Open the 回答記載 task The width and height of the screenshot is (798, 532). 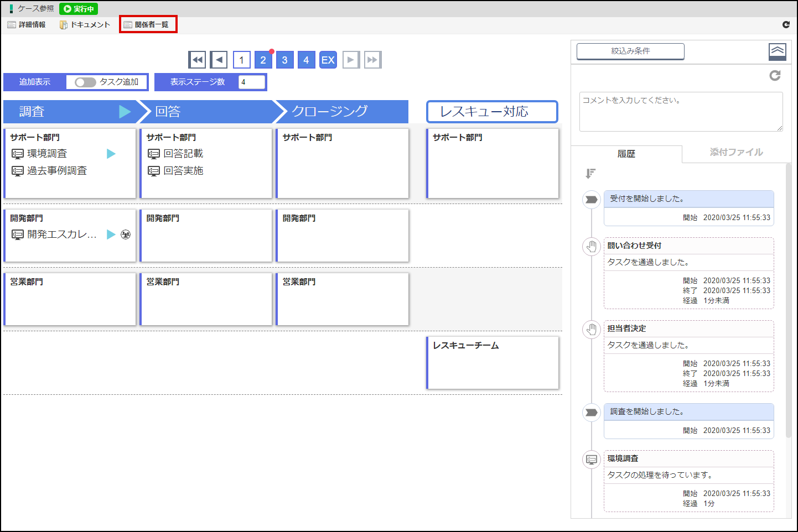coord(183,154)
